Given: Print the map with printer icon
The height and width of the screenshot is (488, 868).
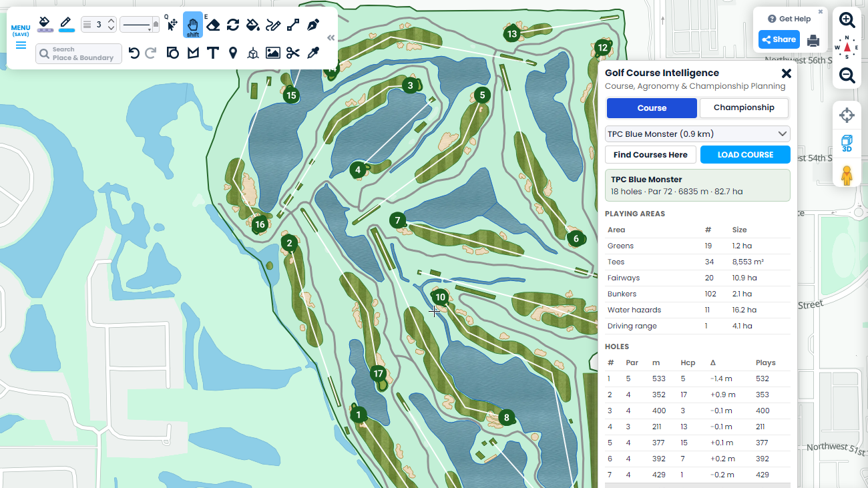Looking at the screenshot, I should [813, 40].
